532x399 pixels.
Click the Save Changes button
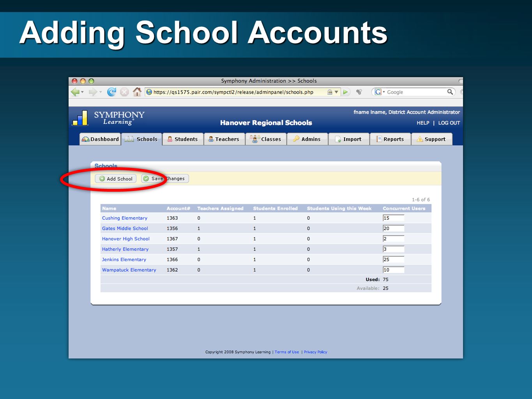[x=165, y=178]
